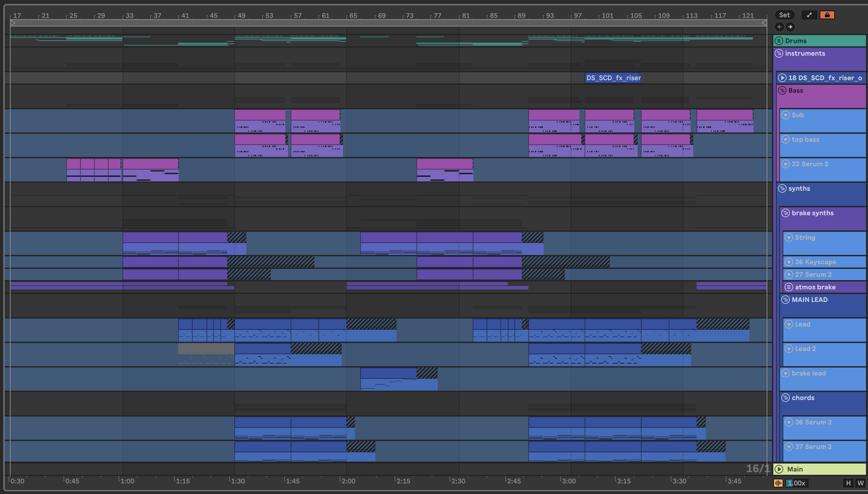This screenshot has width=868, height=494.
Task: Unfold the Sub track arrow
Action: tap(786, 115)
